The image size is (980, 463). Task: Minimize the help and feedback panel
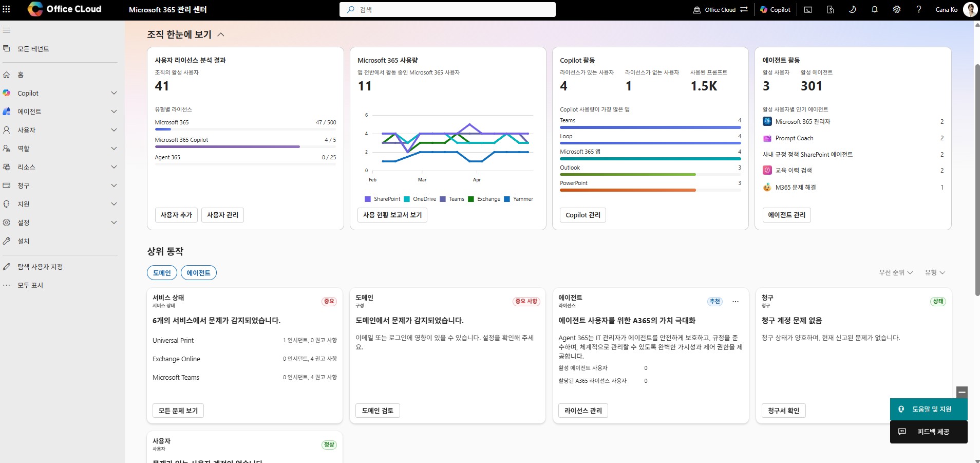[962, 392]
